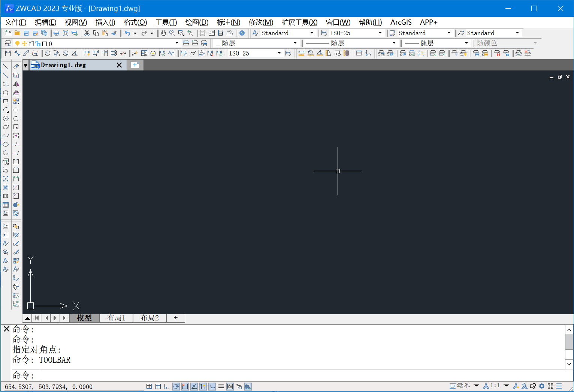Jump to the last layout tab arrow
The width and height of the screenshot is (574, 392).
point(64,318)
